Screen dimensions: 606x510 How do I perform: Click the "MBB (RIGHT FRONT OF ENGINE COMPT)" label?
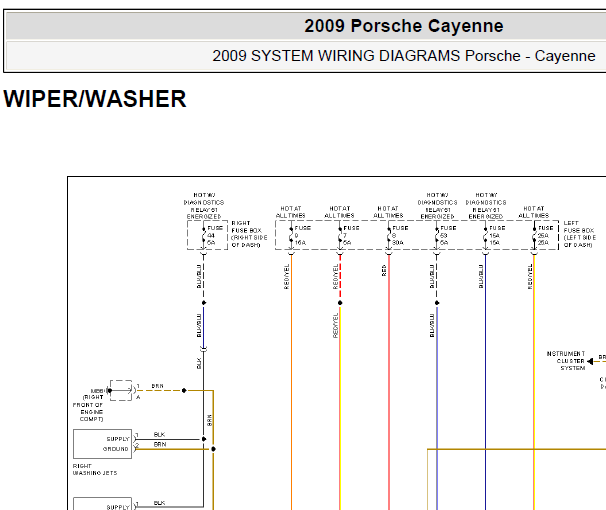point(88,405)
